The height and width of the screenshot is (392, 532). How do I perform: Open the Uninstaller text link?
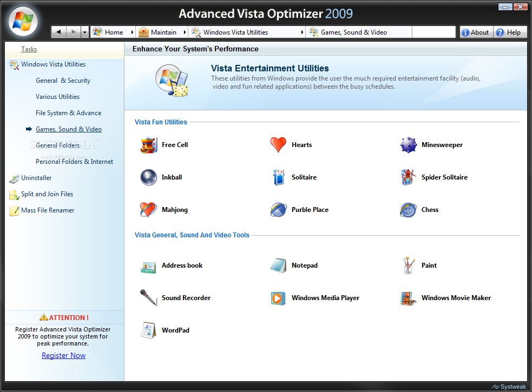36,178
